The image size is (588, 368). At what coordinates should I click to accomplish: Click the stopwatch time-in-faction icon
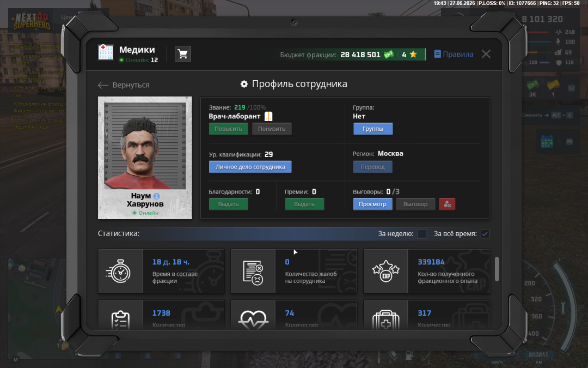click(x=119, y=271)
